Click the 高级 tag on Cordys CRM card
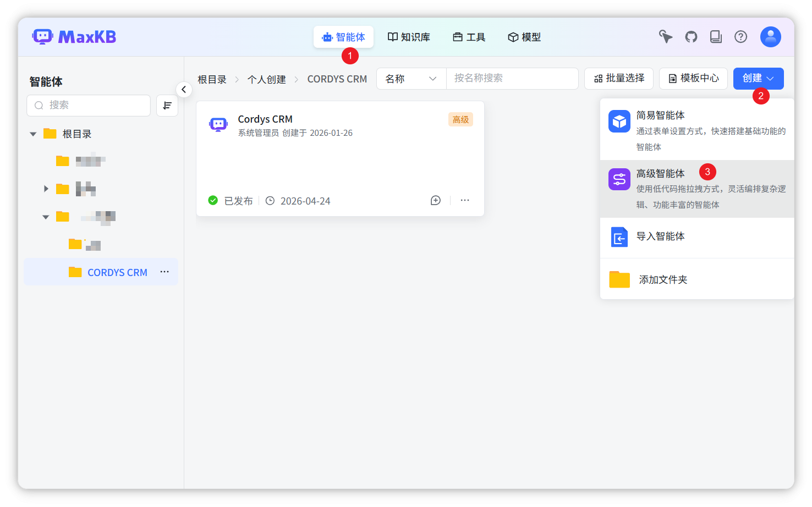This screenshot has height=507, width=812. (460, 120)
